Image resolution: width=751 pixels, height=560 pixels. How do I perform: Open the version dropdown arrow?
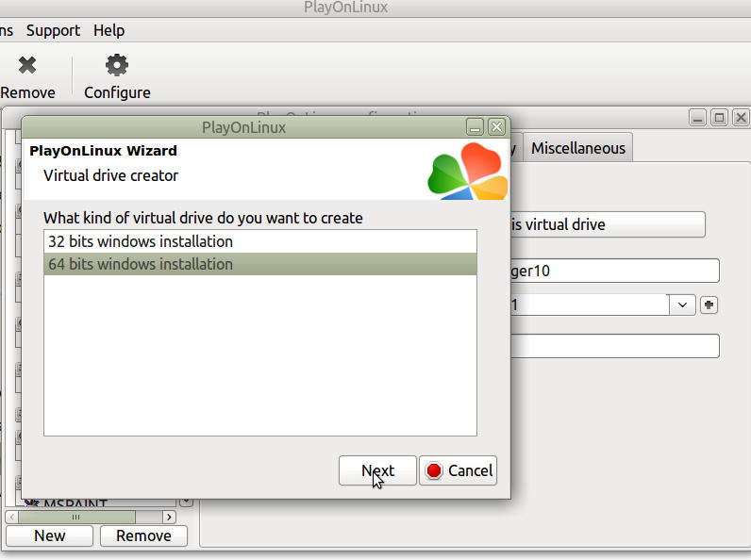coord(682,305)
